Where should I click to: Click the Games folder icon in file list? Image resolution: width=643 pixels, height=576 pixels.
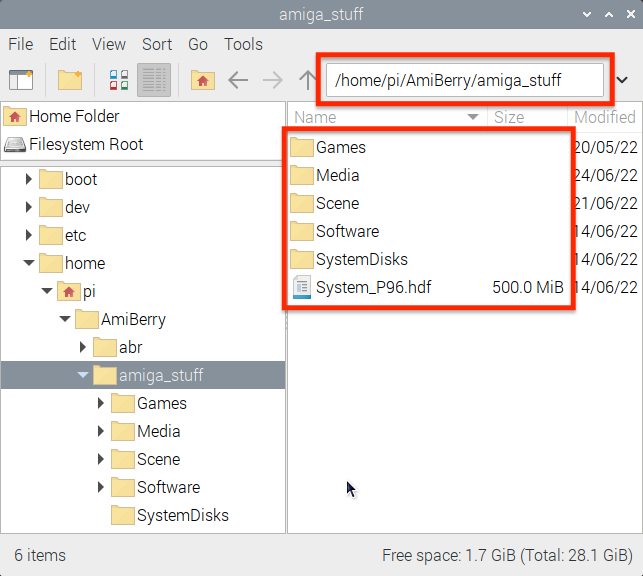(302, 147)
